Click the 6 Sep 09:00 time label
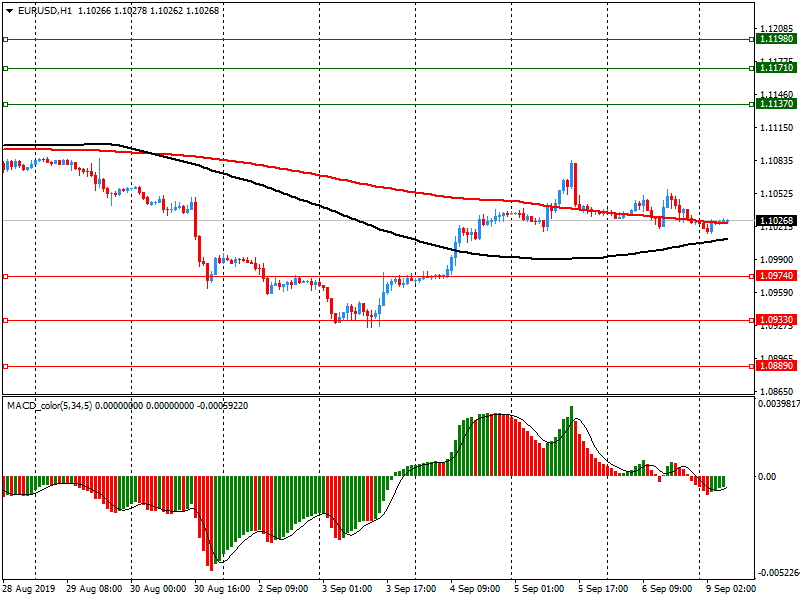 (667, 588)
